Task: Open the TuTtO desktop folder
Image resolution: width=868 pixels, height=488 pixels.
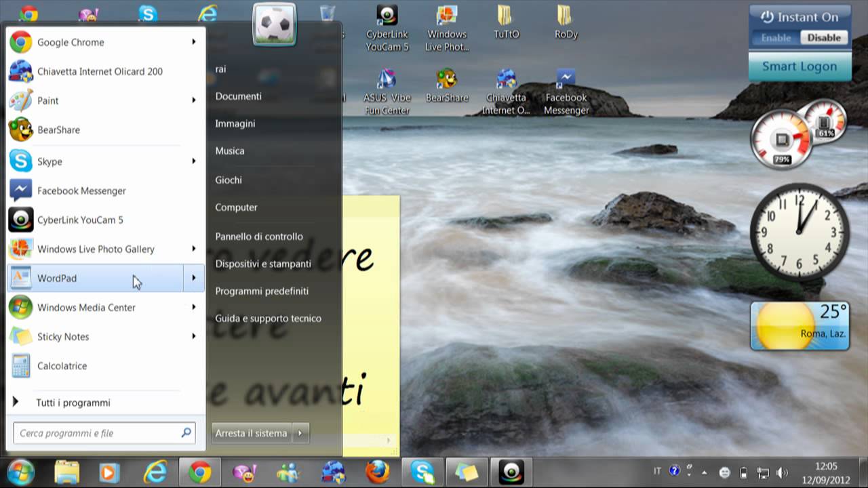Action: point(506,22)
